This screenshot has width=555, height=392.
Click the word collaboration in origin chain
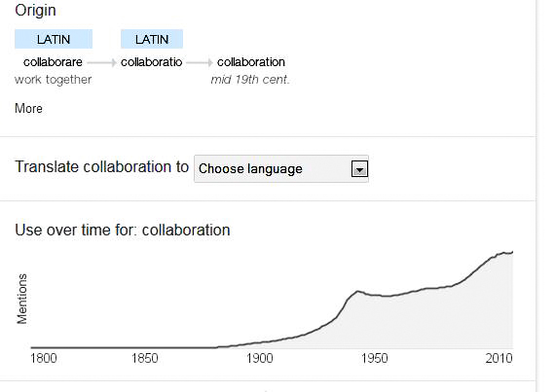[x=251, y=62]
